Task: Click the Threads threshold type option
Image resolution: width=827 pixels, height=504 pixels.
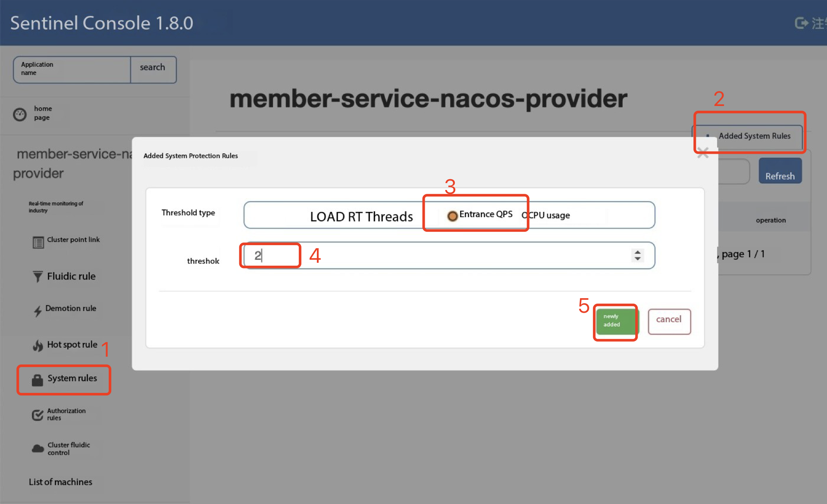Action: click(x=389, y=217)
